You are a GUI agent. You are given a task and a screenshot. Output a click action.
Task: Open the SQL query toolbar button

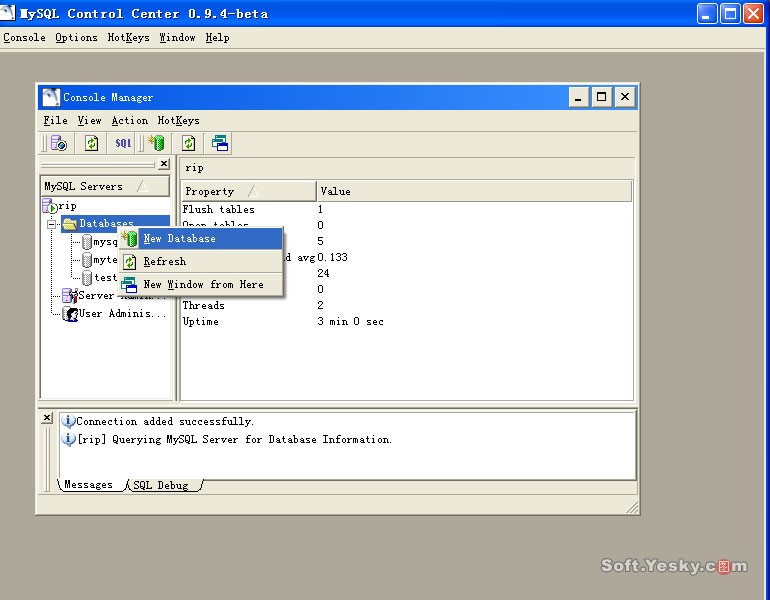pyautogui.click(x=123, y=143)
